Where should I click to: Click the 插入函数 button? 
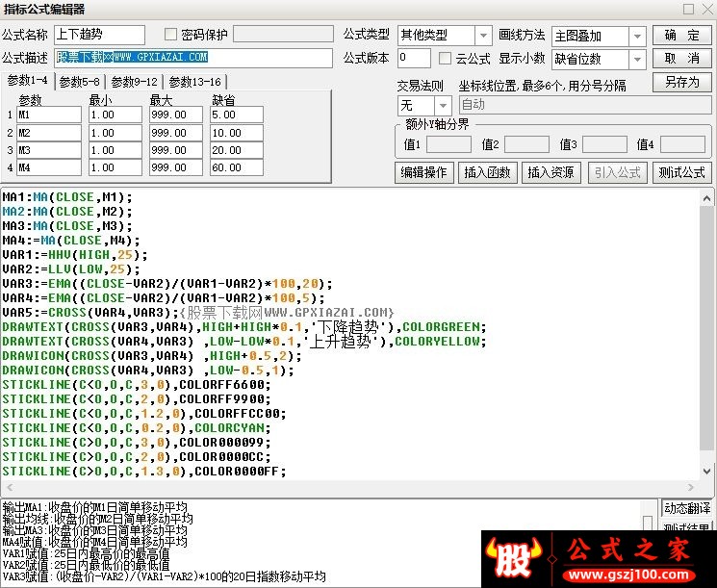[x=487, y=172]
